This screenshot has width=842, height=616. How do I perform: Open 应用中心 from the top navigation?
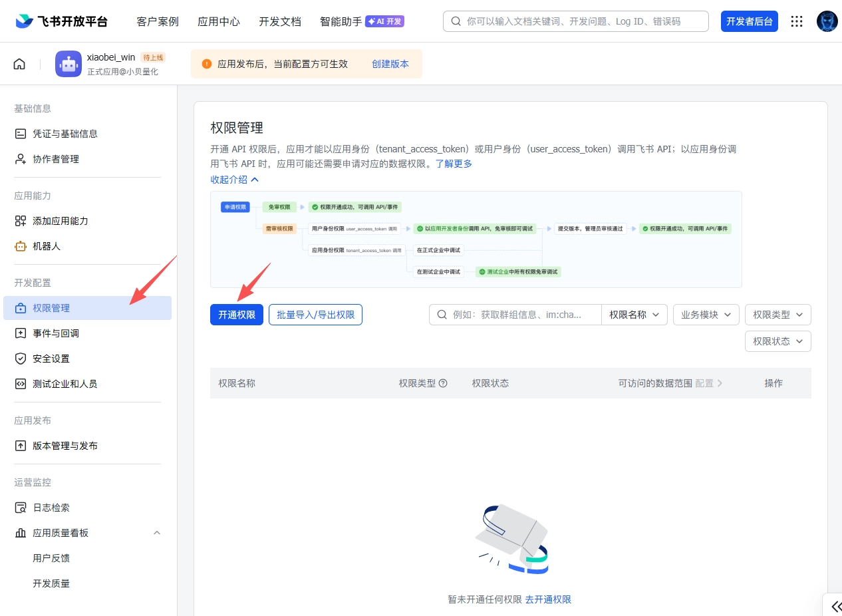point(218,21)
